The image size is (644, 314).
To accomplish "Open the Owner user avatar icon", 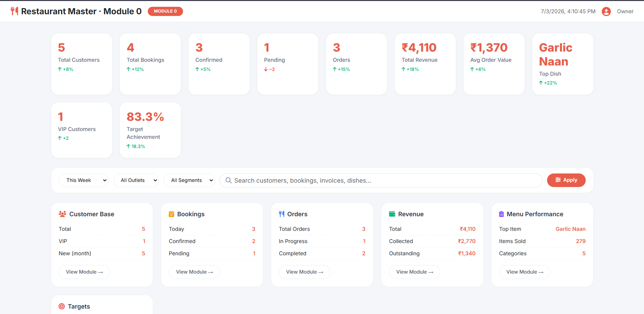I will coord(606,12).
